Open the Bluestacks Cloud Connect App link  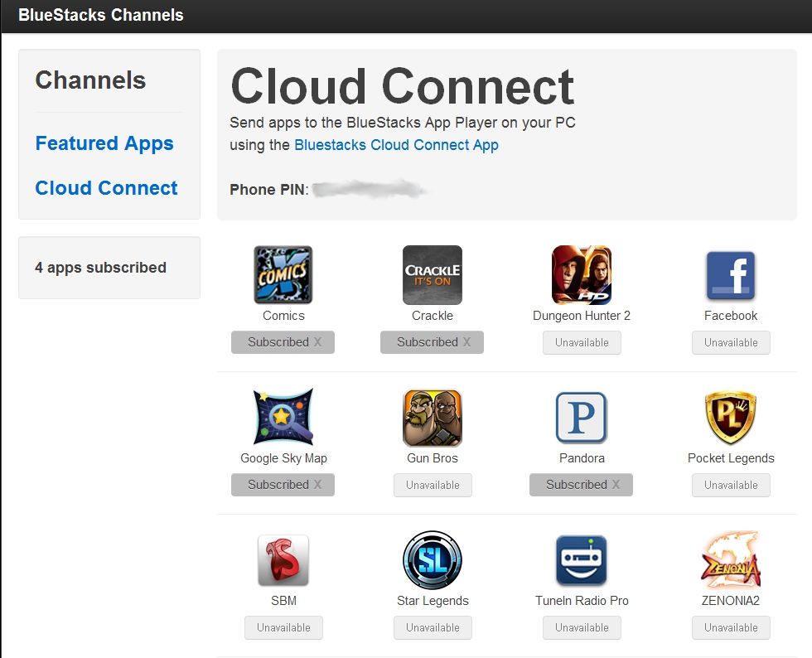click(x=396, y=145)
